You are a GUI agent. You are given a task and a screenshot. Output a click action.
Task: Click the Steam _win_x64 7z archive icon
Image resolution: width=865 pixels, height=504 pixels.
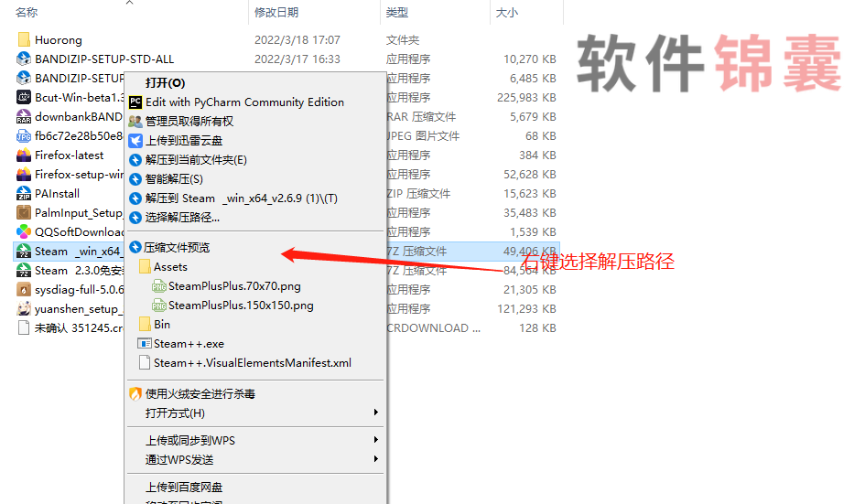(x=24, y=251)
